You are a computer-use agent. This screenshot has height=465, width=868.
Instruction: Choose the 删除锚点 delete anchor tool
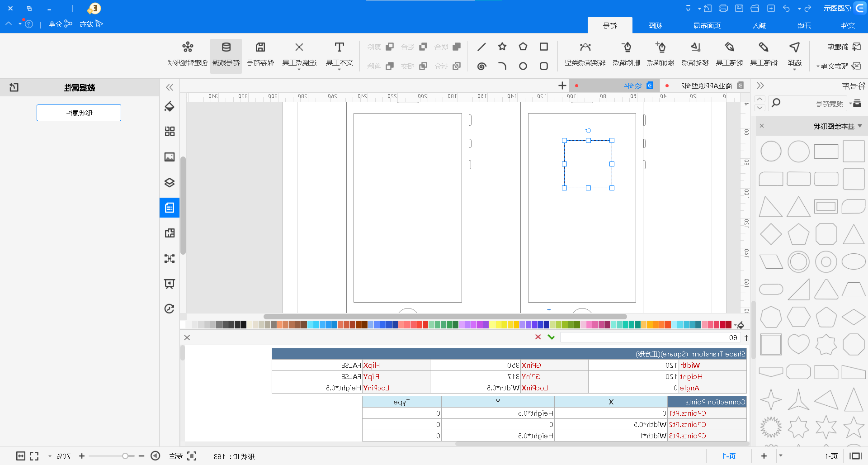pos(626,53)
